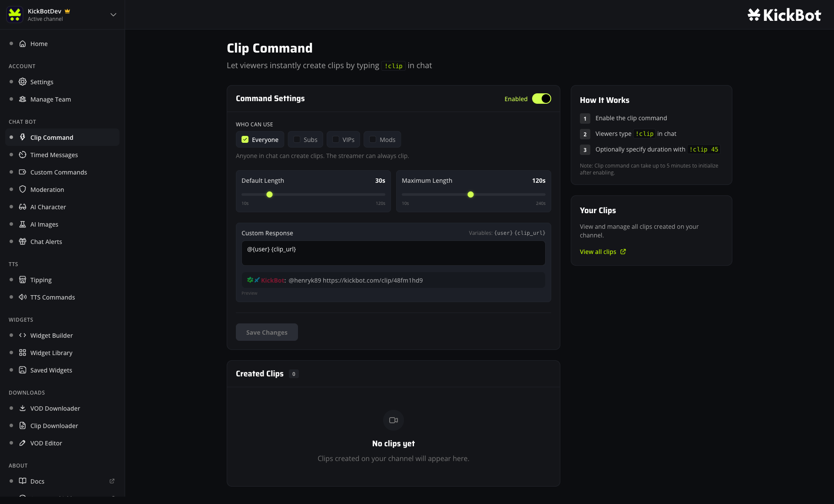Click the Chat Alerts gift icon
Image resolution: width=834 pixels, height=504 pixels.
click(x=23, y=242)
